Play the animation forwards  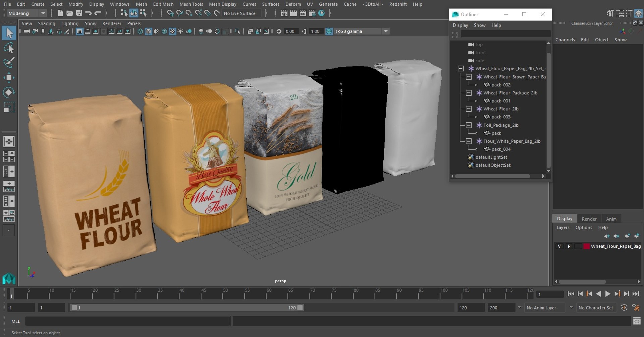608,294
